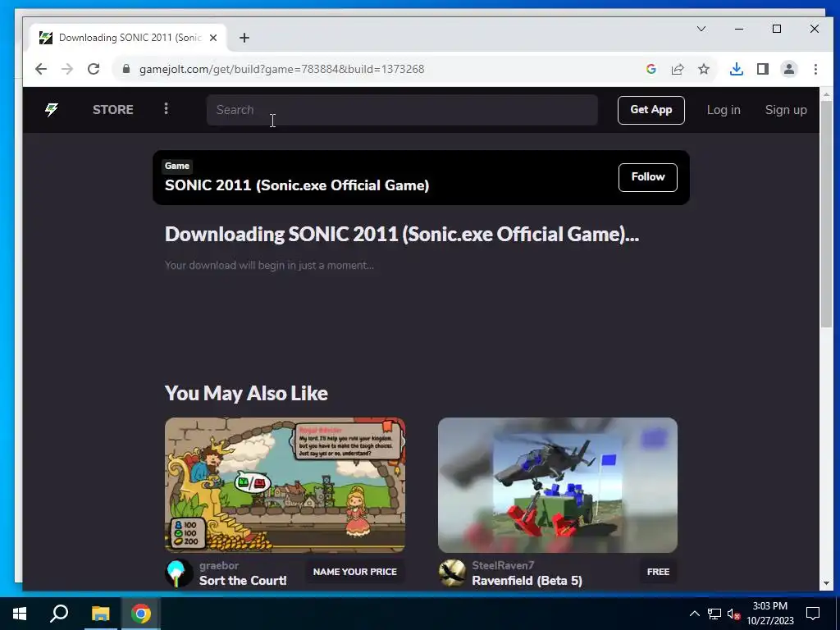Click the Chrome taskbar icon
The image size is (840, 630).
[x=141, y=614]
